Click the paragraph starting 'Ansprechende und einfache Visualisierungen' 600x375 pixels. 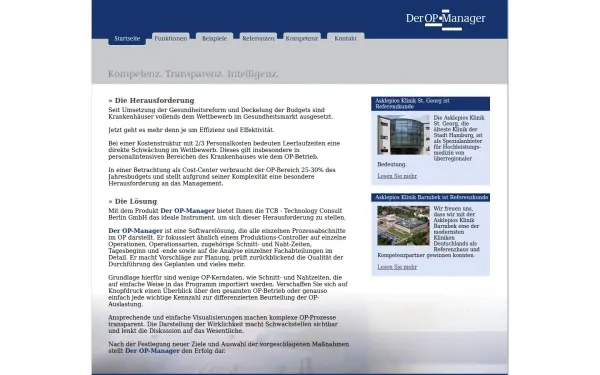(223, 324)
